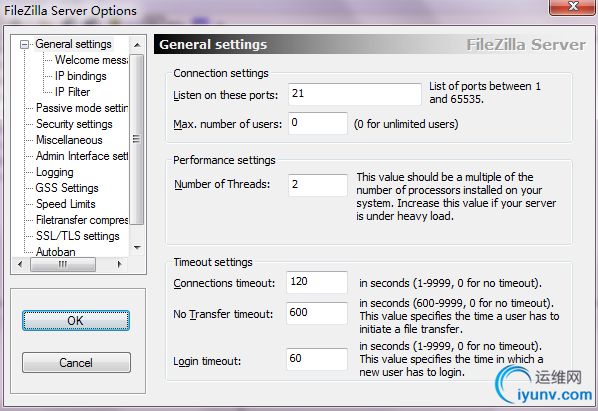Click the Listen on these ports field
598x411 pixels.
(355, 94)
